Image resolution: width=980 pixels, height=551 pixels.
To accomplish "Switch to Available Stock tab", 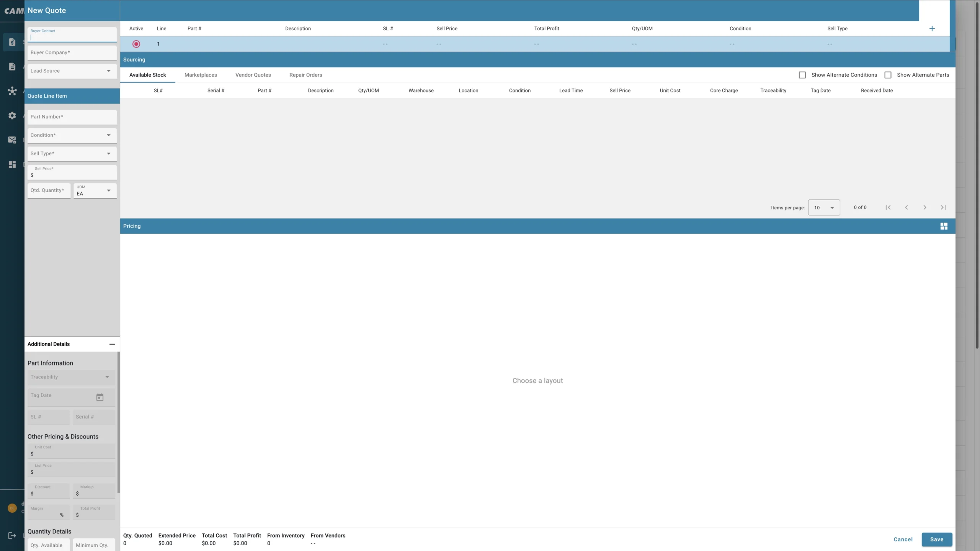I will pyautogui.click(x=147, y=75).
